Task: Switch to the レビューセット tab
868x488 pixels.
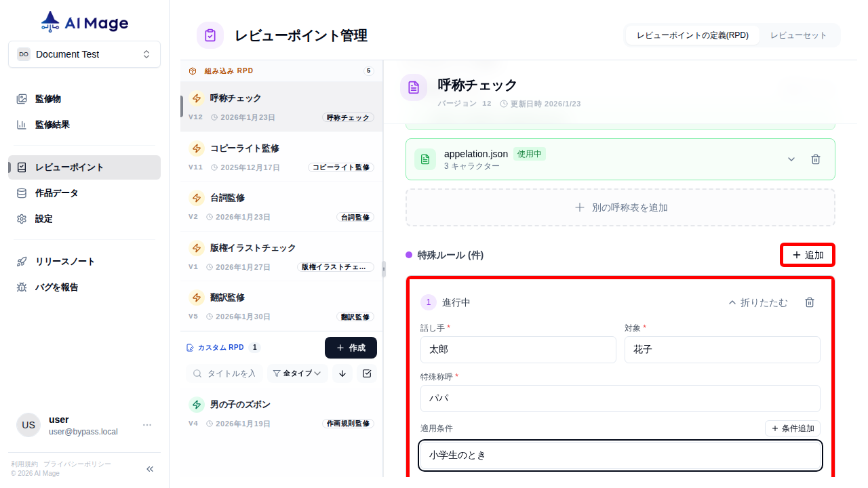Action: click(800, 35)
